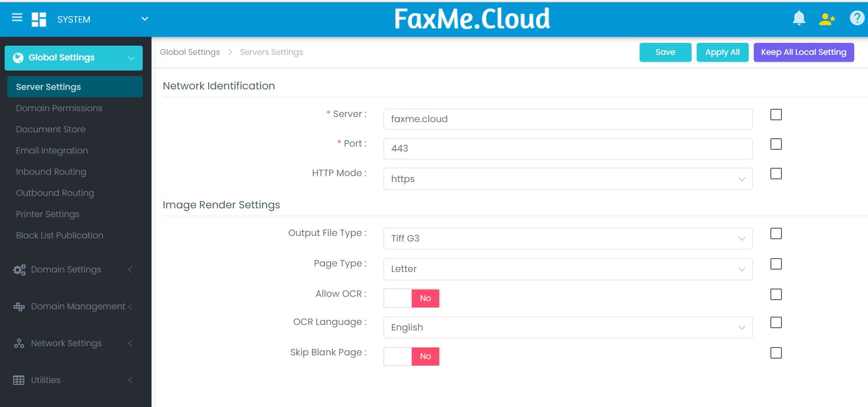Click Global Settings breadcrumb link
868x407 pixels.
(x=190, y=52)
